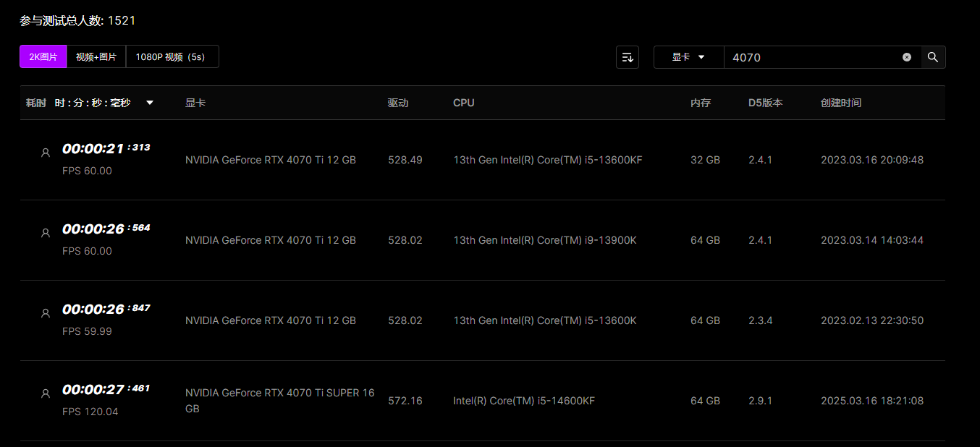The width and height of the screenshot is (980, 447).
Task: Click user icon in 00:00:26:564 row
Action: click(46, 233)
